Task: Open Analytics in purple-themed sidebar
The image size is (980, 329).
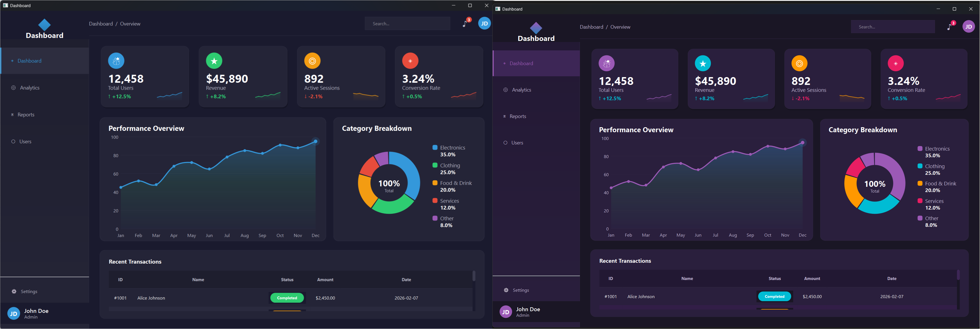Action: [521, 90]
